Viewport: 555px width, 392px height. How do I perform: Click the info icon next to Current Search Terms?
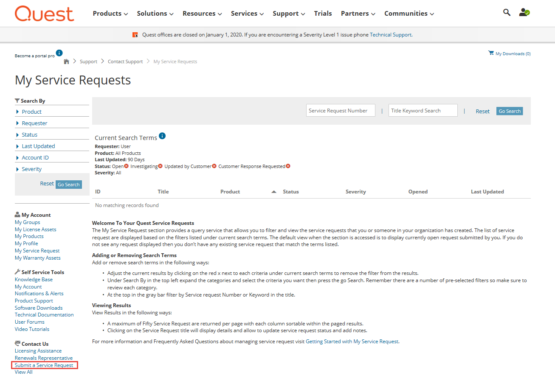tap(162, 136)
